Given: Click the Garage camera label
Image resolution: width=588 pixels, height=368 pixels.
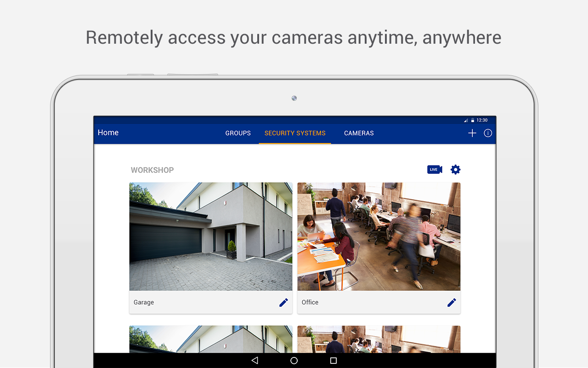Looking at the screenshot, I should pyautogui.click(x=144, y=302).
